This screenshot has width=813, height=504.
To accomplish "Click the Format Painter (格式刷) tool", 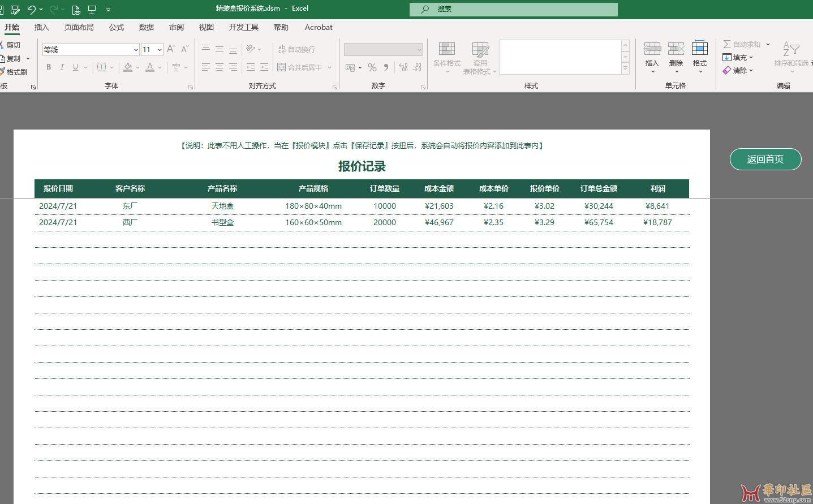I will (x=14, y=72).
